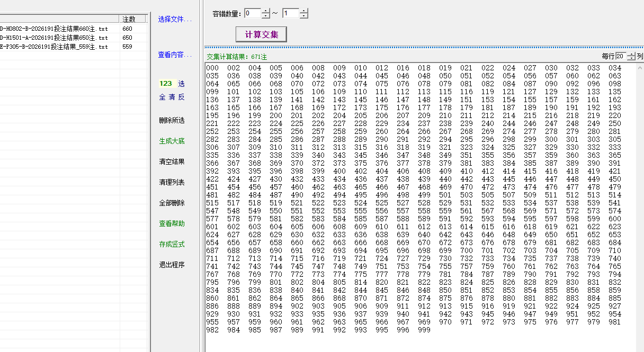Screen dimensions: 644x352
Task: Click number 600 in the results
Action: point(615,219)
